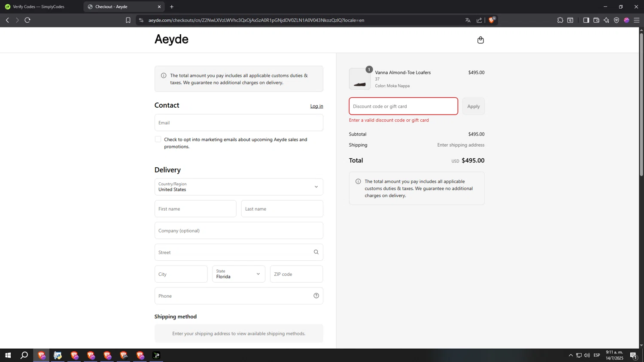Screen dimensions: 644x362
Task: Click the Total $495.00 amount
Action: [x=473, y=160]
